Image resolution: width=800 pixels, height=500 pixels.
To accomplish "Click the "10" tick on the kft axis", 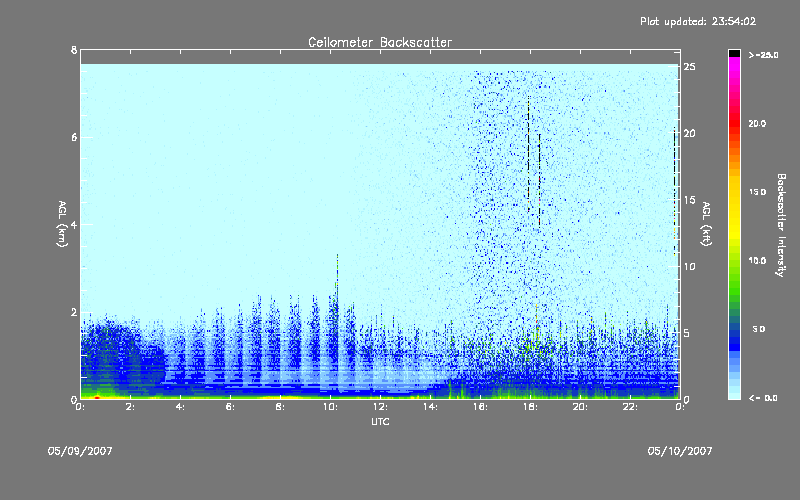I will point(690,266).
